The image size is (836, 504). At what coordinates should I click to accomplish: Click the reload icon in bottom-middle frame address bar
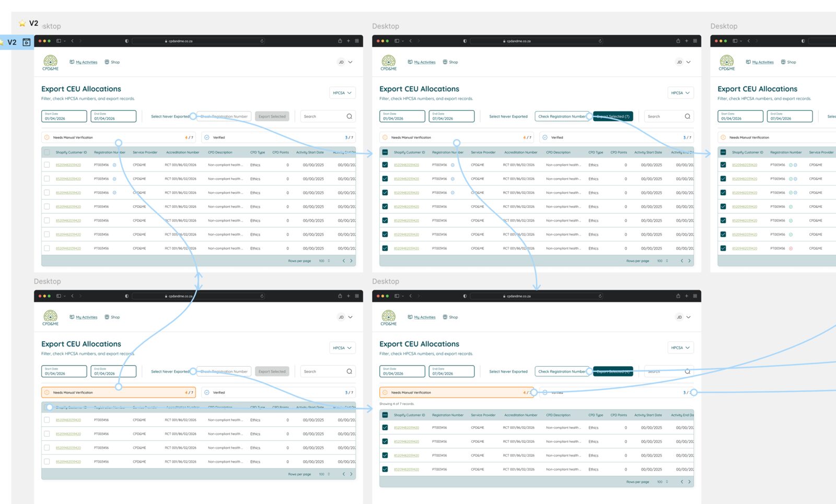click(x=600, y=296)
